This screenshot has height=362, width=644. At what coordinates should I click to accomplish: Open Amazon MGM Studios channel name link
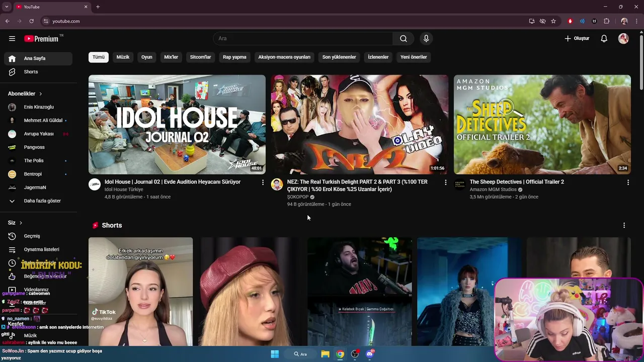click(x=493, y=190)
